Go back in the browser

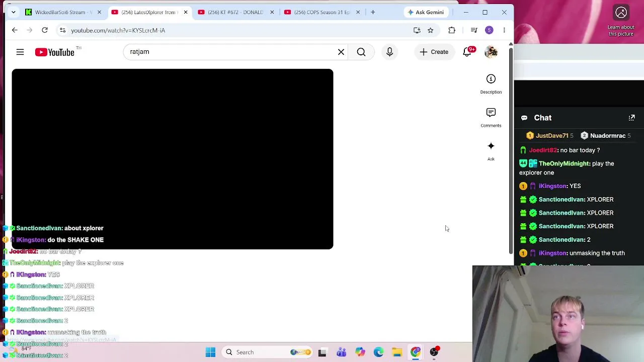click(15, 30)
